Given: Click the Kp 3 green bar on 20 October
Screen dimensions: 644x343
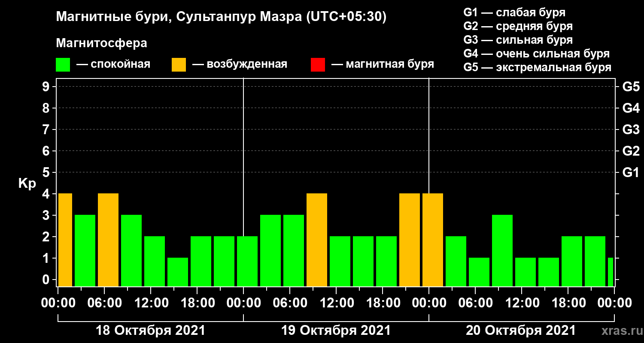Looking at the screenshot, I should click(x=502, y=250).
